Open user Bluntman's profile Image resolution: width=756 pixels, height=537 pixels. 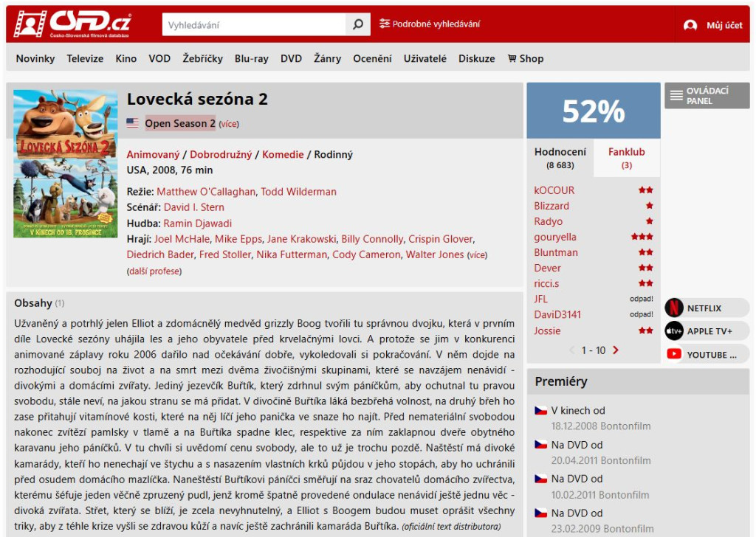(x=555, y=252)
